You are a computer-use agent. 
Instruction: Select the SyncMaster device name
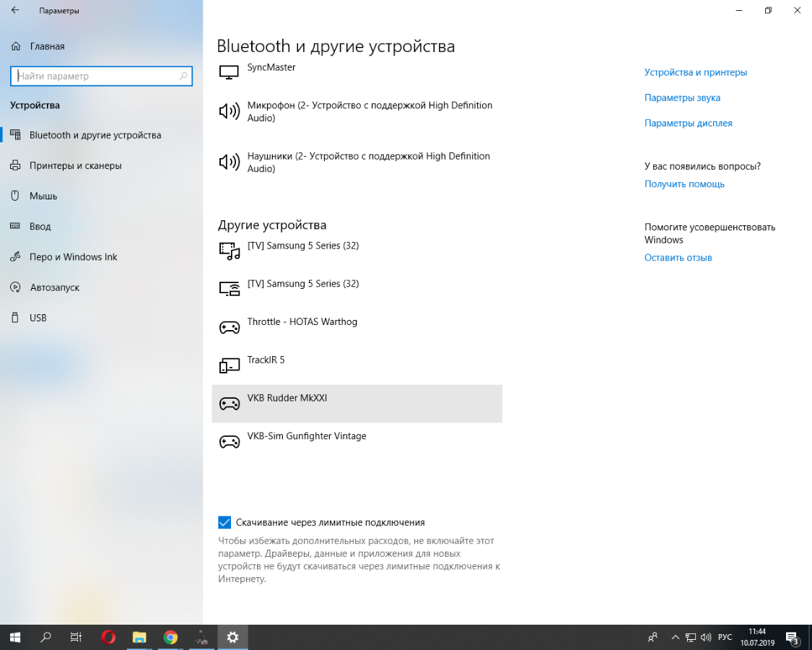tap(271, 67)
